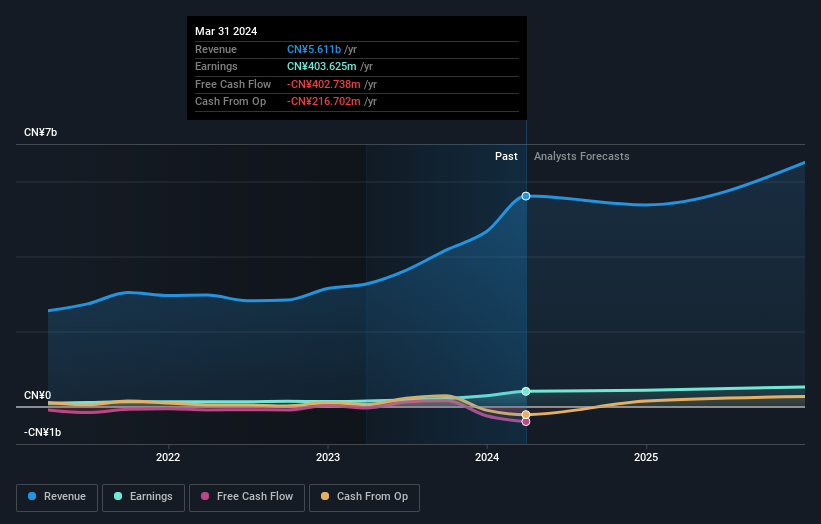The height and width of the screenshot is (524, 821).
Task: Click the CN¥7b y-axis label
Action: [x=40, y=132]
